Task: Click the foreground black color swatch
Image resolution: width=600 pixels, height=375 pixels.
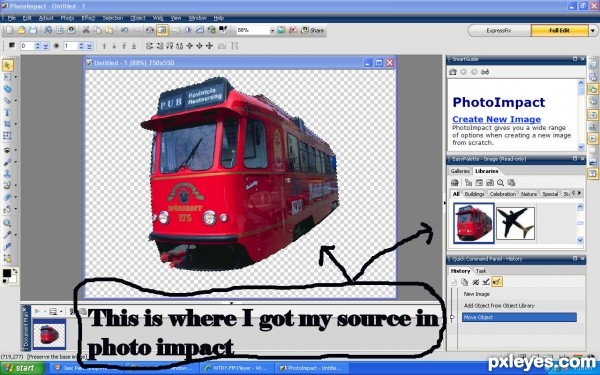Action: coord(7,273)
